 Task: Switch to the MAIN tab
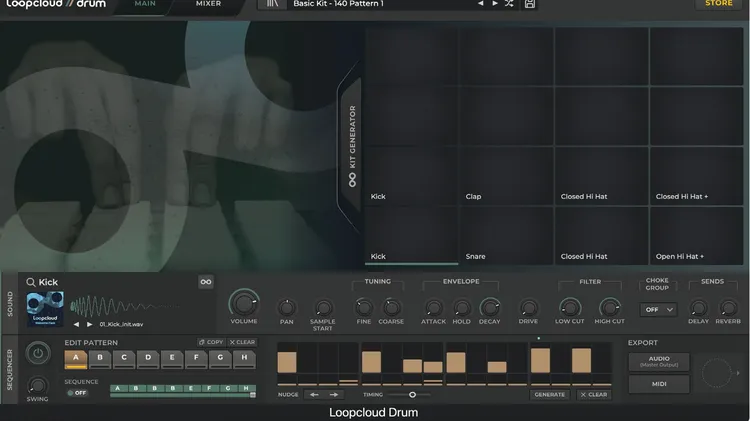tap(145, 4)
